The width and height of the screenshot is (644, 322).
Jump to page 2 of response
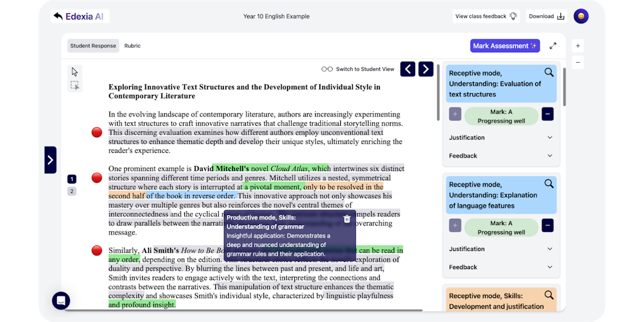72,191
